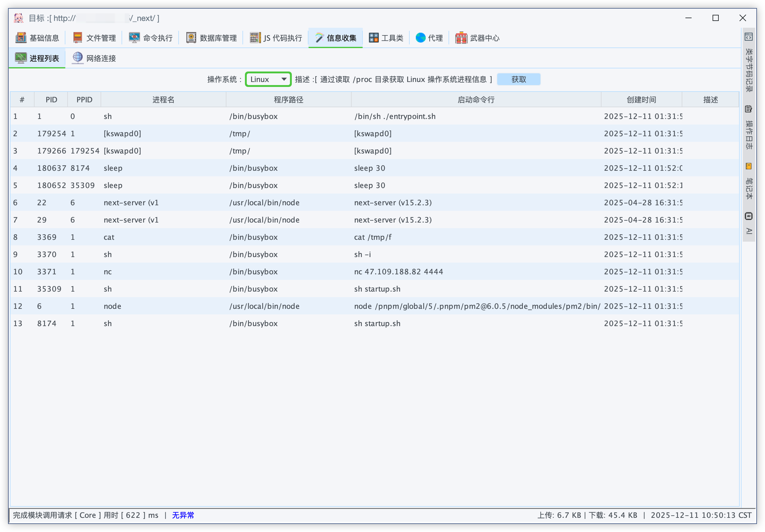Select the 信息收集 tab
The image size is (765, 532).
[336, 38]
